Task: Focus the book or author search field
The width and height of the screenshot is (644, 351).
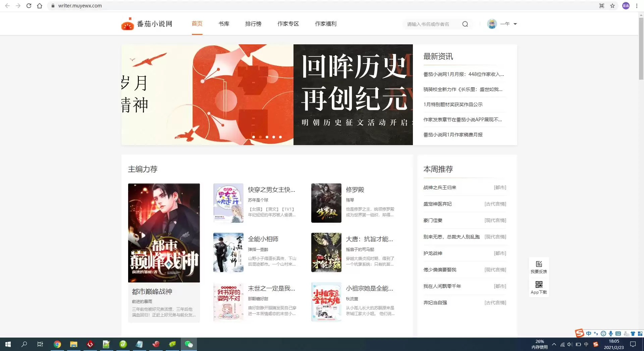Action: pyautogui.click(x=431, y=24)
